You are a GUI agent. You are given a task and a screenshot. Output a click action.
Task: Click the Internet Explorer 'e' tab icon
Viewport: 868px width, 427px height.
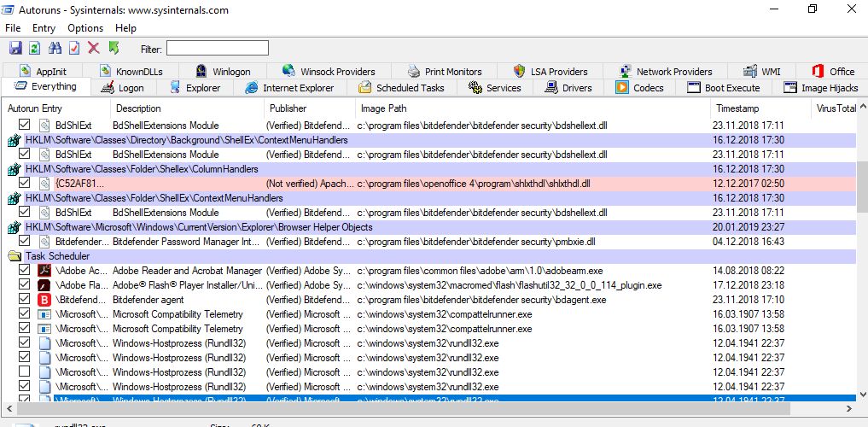tap(252, 87)
